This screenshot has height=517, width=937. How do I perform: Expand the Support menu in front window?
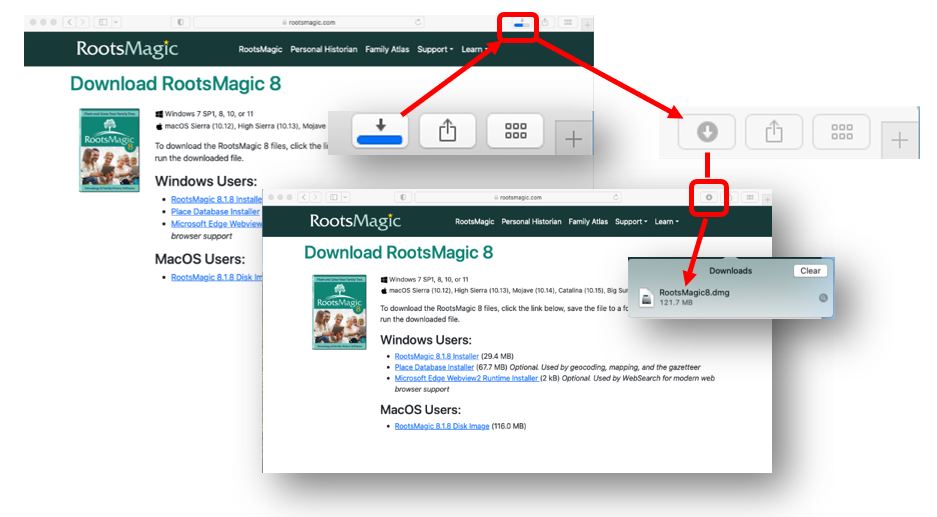pyautogui.click(x=631, y=222)
